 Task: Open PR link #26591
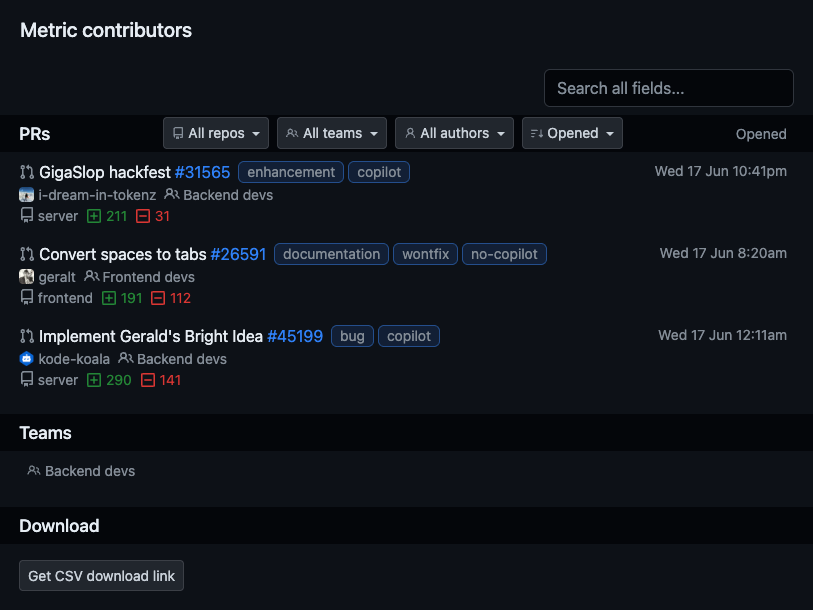tap(239, 254)
